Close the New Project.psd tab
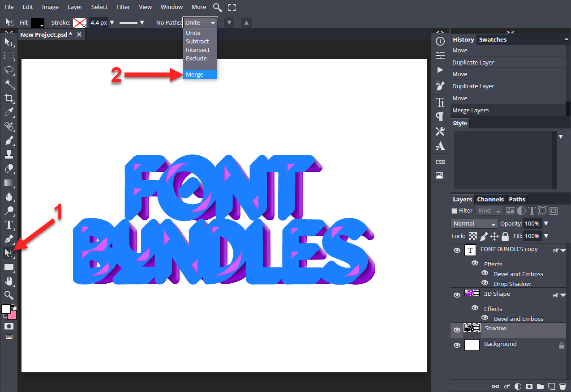This screenshot has height=392, width=571. [79, 34]
